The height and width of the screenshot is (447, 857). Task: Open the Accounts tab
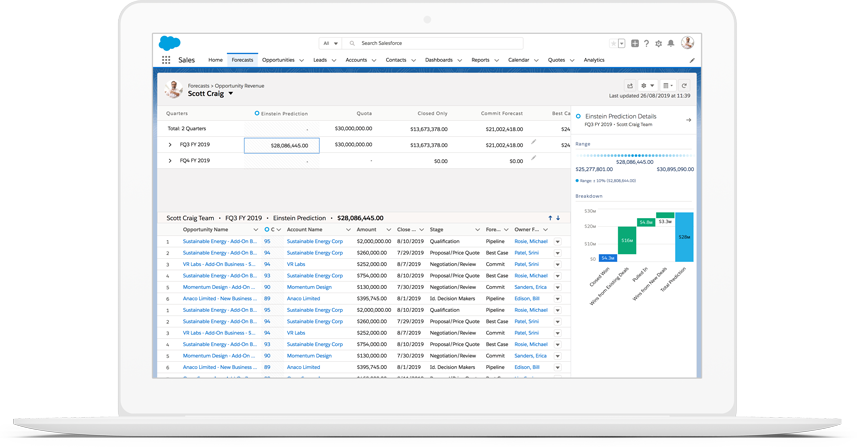356,60
